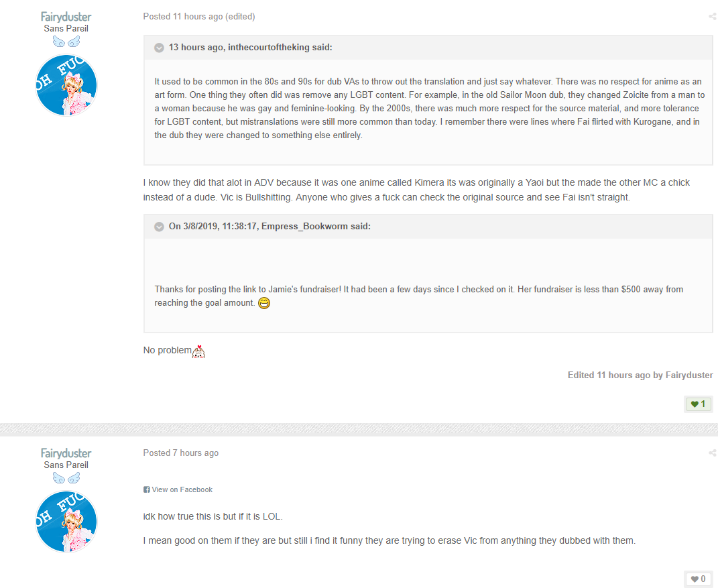Share the second post via share icon
The height and width of the screenshot is (588, 718).
713,453
